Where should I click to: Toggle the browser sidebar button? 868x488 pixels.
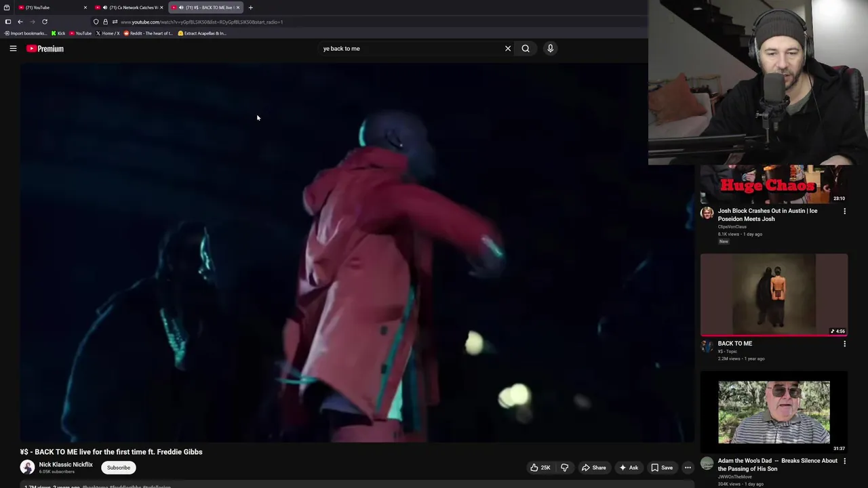tap(8, 22)
